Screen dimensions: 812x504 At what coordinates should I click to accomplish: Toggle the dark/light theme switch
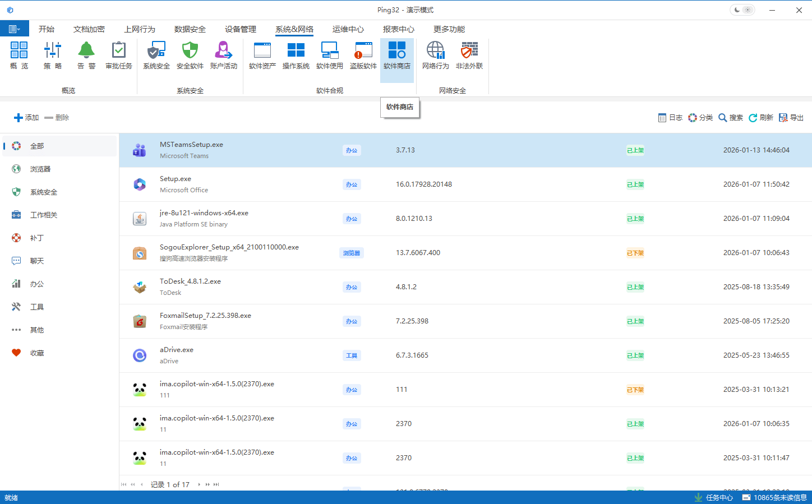pyautogui.click(x=742, y=10)
